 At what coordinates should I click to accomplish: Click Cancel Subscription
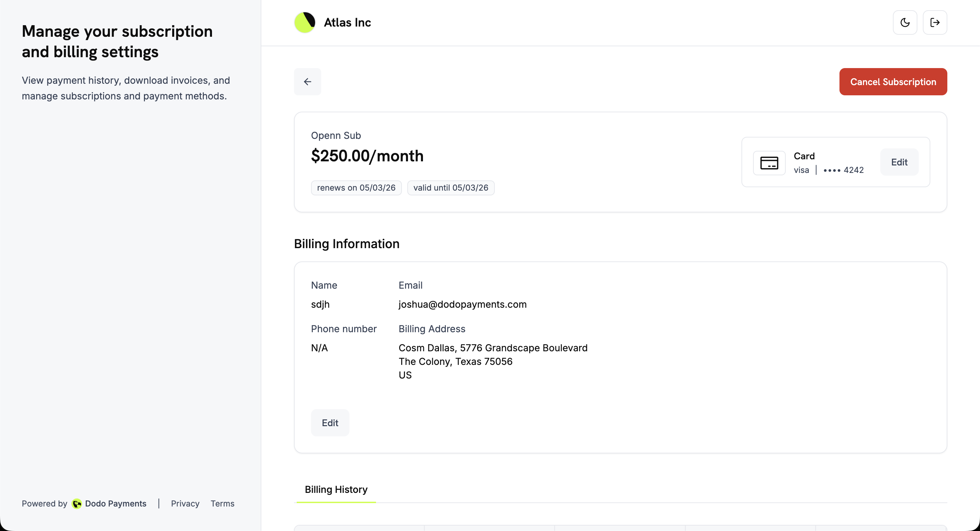893,81
